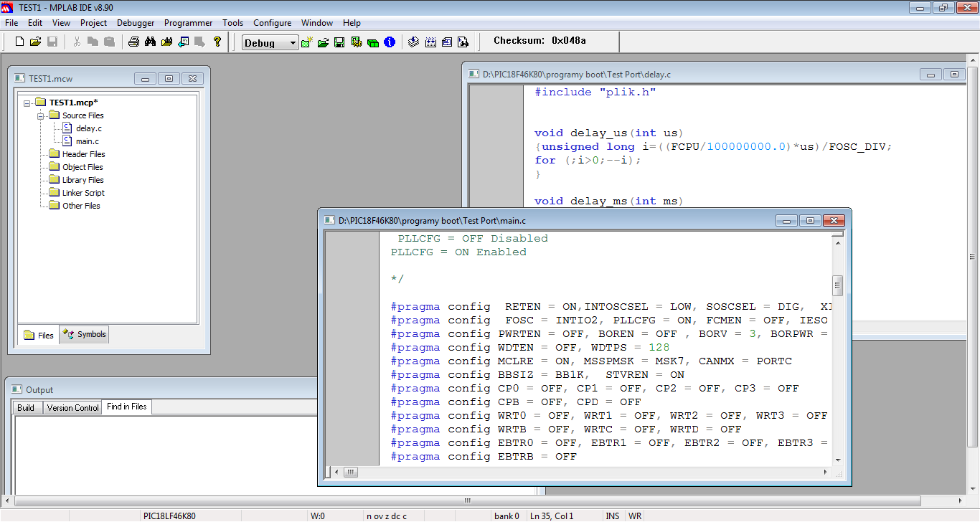Click the main.c scroll down arrow

(x=837, y=460)
